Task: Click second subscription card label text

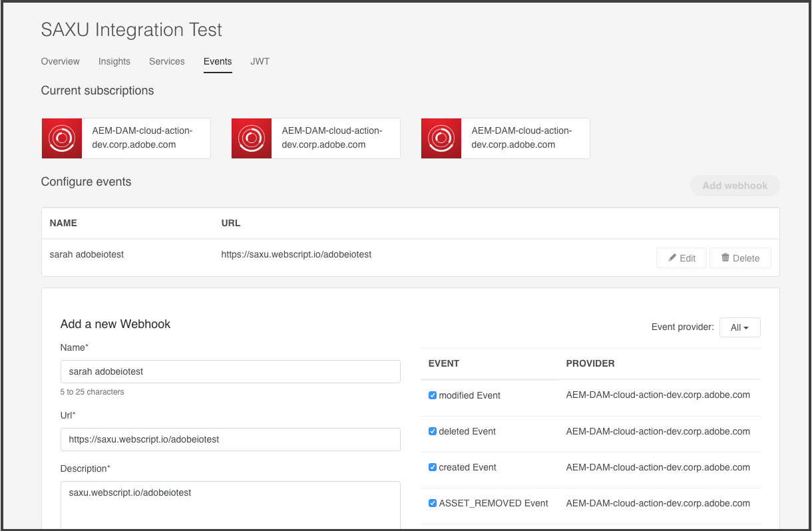Action: [x=332, y=138]
